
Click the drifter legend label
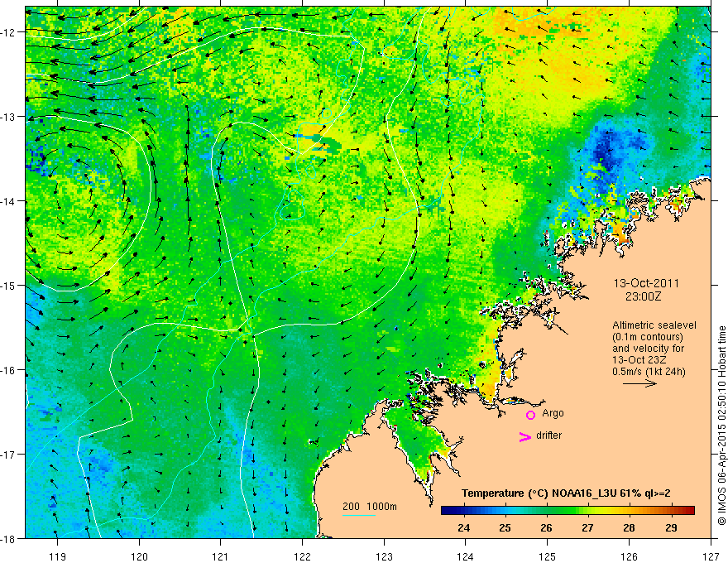click(x=548, y=435)
